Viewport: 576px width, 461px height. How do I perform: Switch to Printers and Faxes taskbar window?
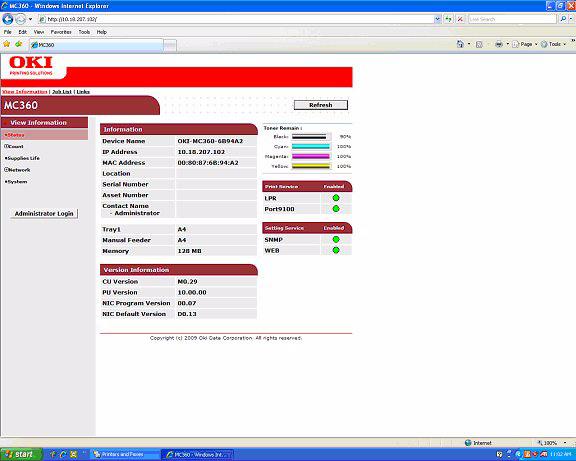coord(125,454)
